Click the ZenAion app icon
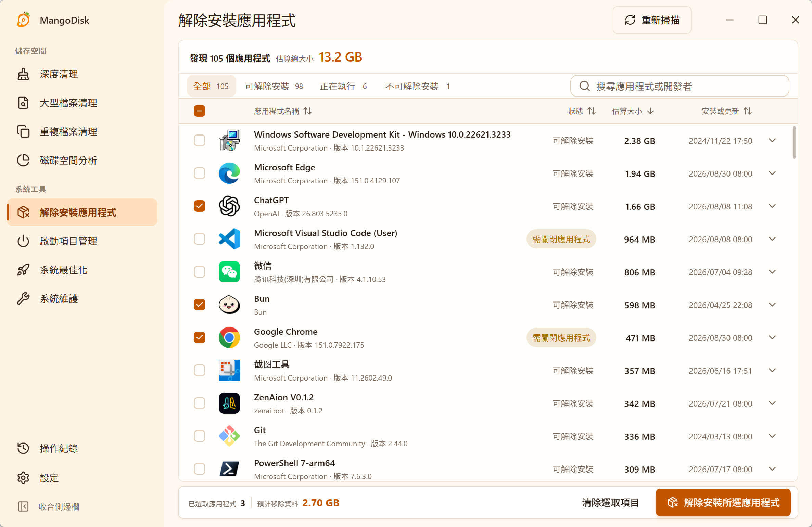 click(229, 403)
